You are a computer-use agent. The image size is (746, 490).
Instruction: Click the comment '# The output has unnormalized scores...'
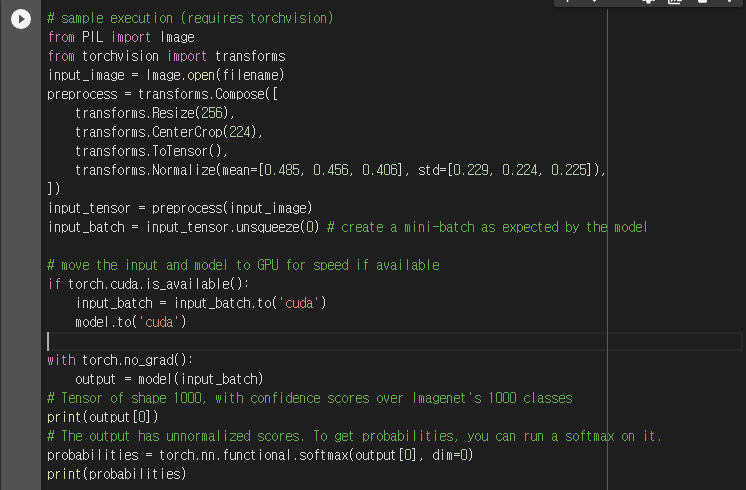[354, 436]
